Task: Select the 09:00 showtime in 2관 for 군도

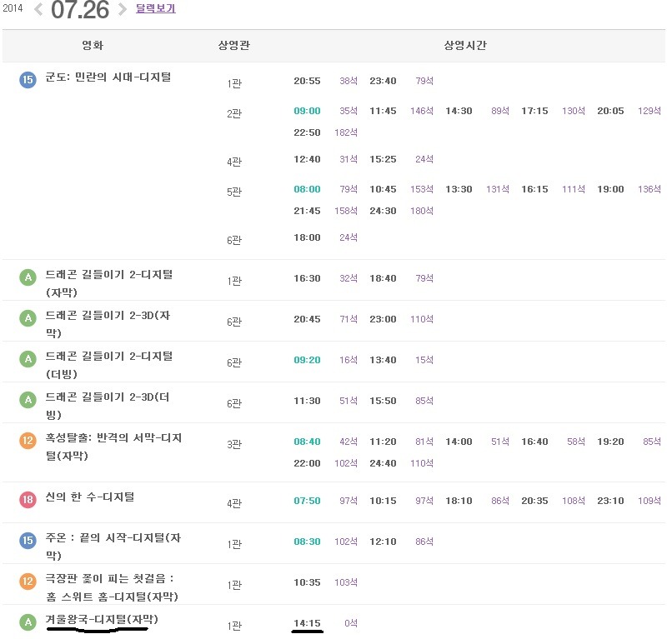Action: tap(308, 110)
